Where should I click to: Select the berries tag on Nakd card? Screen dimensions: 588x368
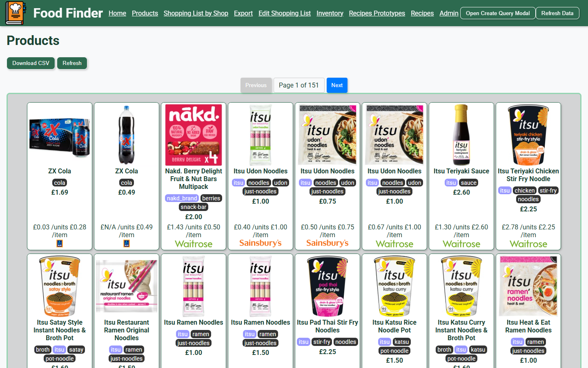211,198
